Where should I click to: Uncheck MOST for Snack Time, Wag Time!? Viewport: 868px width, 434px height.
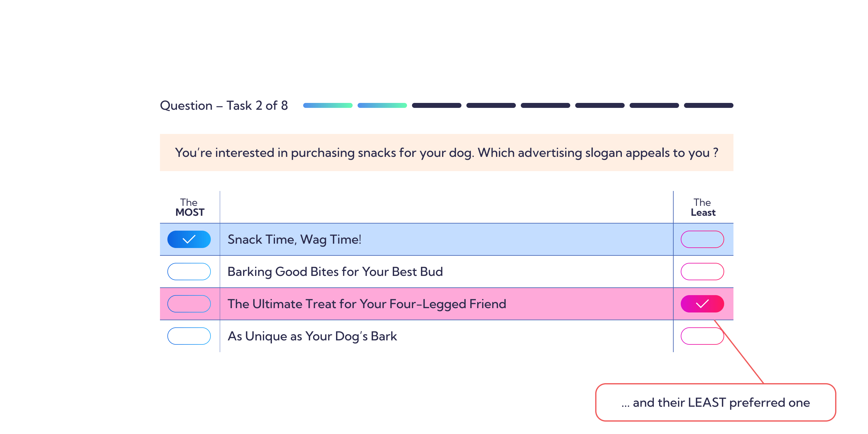pos(189,239)
